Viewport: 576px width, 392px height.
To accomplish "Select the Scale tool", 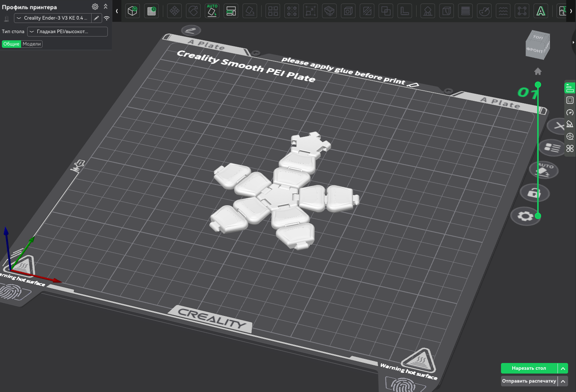I will click(x=311, y=11).
